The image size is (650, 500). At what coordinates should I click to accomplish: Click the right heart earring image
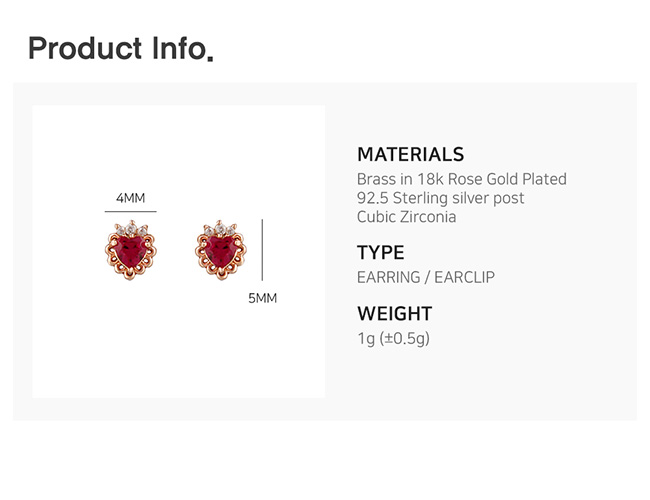pos(220,250)
